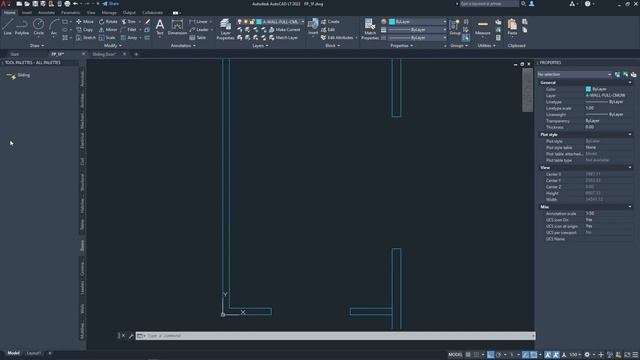Activate the Scale command
640x360 pixels.
click(107, 38)
